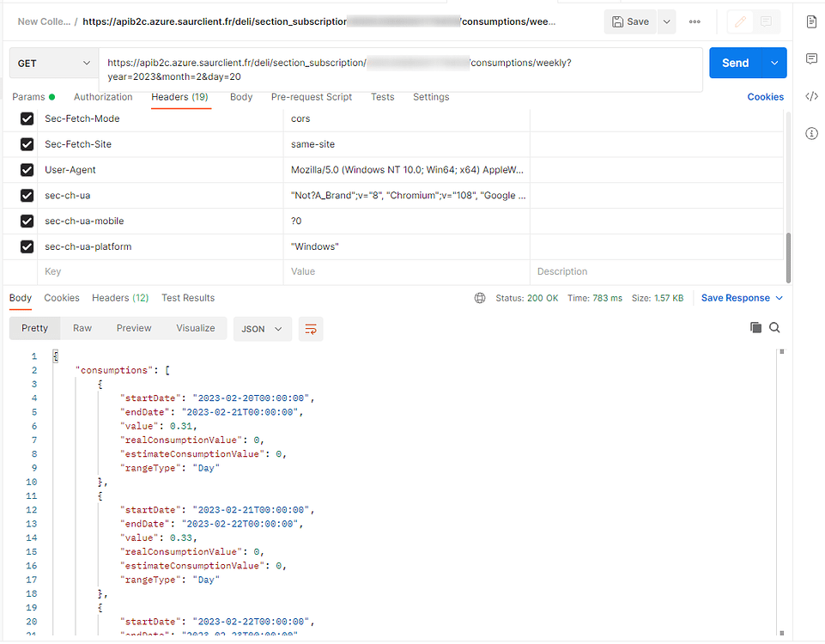This screenshot has height=644, width=825.
Task: Open the JSON format dropdown
Action: pos(262,328)
